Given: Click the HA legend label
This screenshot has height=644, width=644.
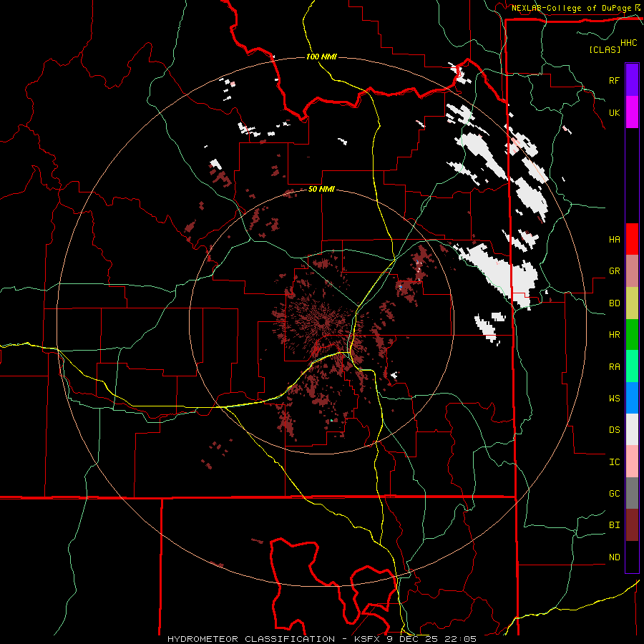Looking at the screenshot, I should click(x=614, y=239).
